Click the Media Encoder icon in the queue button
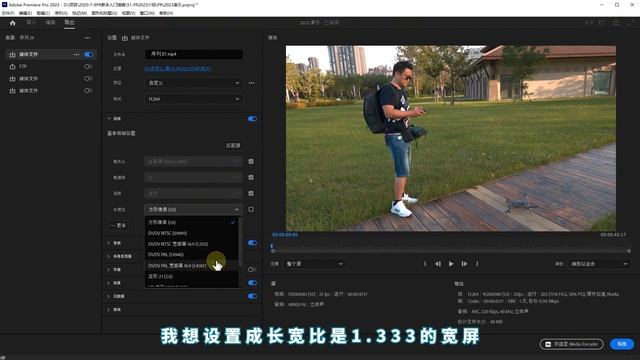The width and height of the screenshot is (640, 360). tap(548, 344)
